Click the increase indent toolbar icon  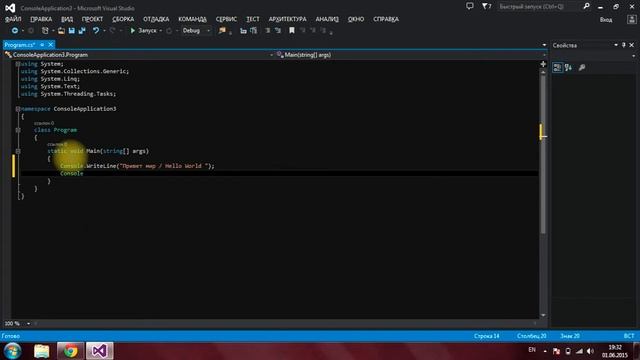coord(253,31)
